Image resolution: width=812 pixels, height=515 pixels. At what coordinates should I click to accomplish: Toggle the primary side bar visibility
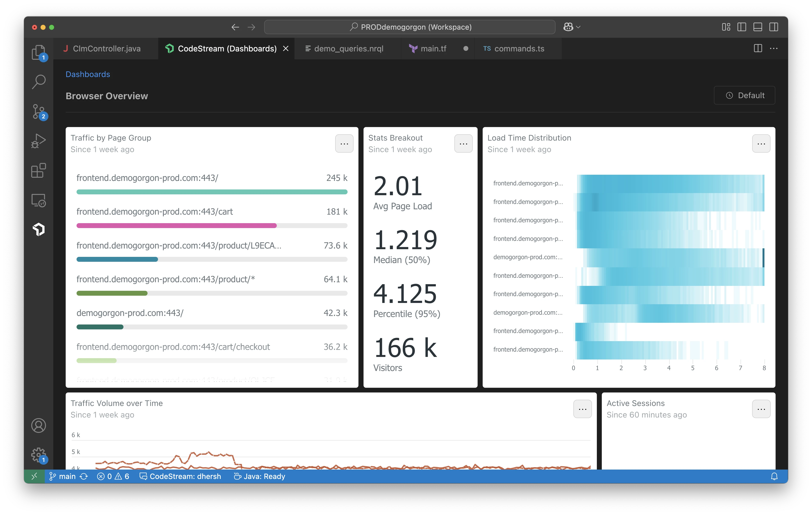coord(741,27)
